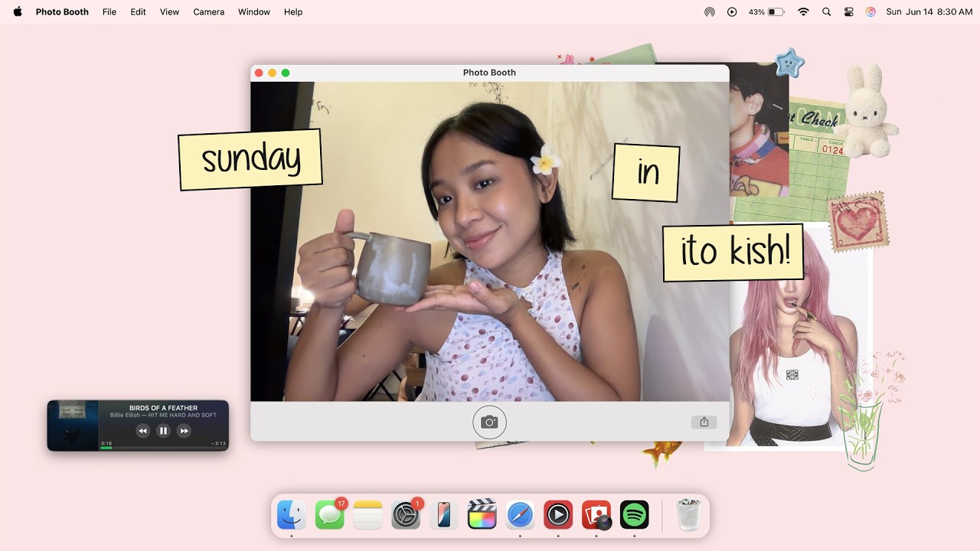
Task: Take a photo with the camera shutter button
Action: tap(489, 422)
